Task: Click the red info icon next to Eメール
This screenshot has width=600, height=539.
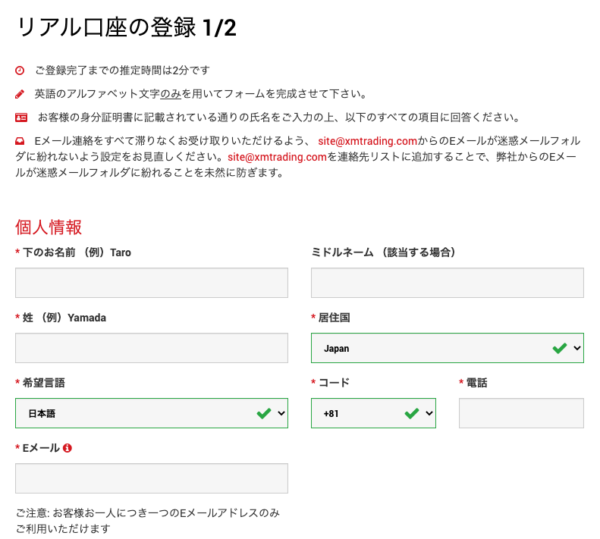Action: 67,448
